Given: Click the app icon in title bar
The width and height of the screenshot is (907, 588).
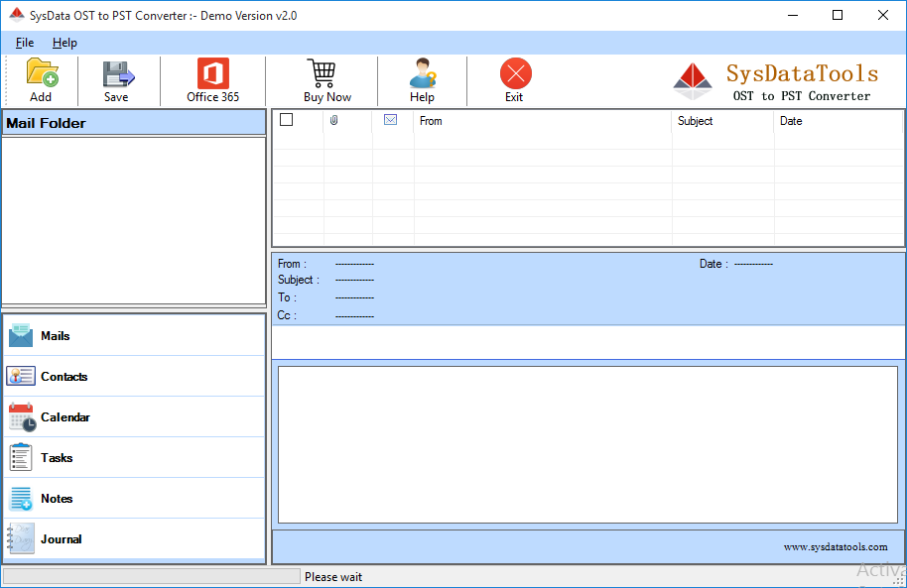Looking at the screenshot, I should (17, 15).
